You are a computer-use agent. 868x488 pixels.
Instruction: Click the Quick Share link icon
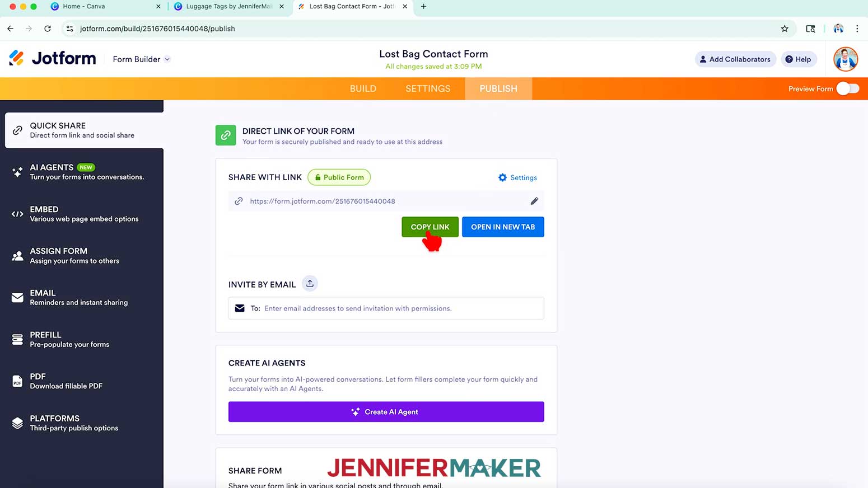pos(17,130)
